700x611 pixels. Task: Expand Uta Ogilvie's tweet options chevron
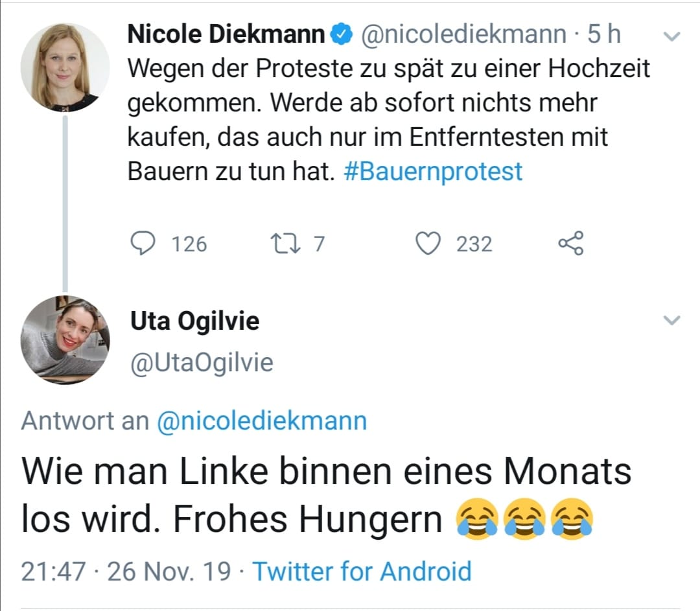click(x=673, y=320)
